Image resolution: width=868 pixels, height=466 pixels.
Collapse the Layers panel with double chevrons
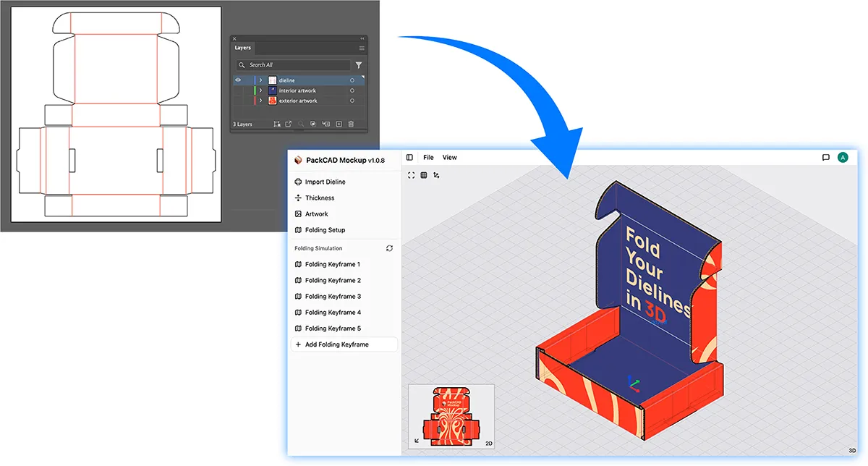tap(362, 38)
